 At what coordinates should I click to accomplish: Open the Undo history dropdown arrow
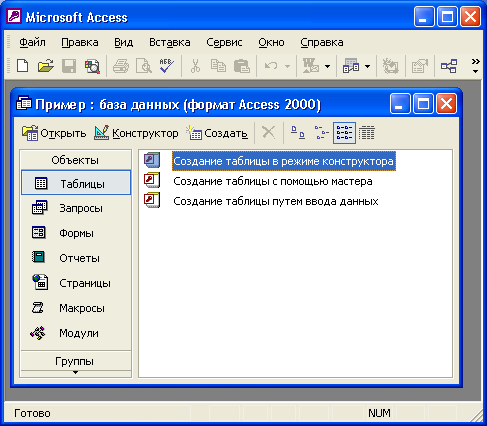coord(287,66)
